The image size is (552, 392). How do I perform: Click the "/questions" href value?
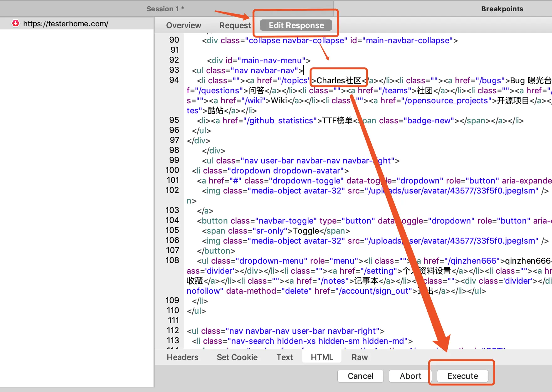click(x=219, y=90)
